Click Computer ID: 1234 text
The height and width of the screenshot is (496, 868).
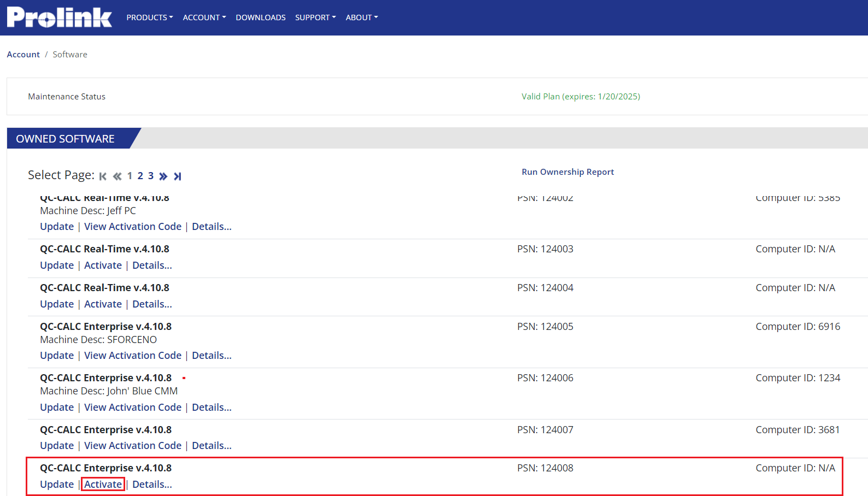point(797,377)
